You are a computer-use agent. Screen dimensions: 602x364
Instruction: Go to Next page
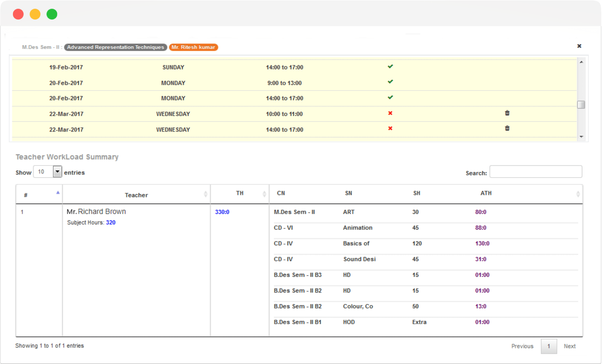click(x=569, y=346)
